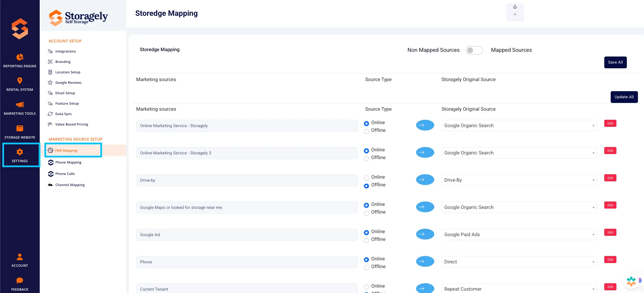The height and width of the screenshot is (293, 644).
Task: Open the chat widget icon
Action: click(x=632, y=281)
